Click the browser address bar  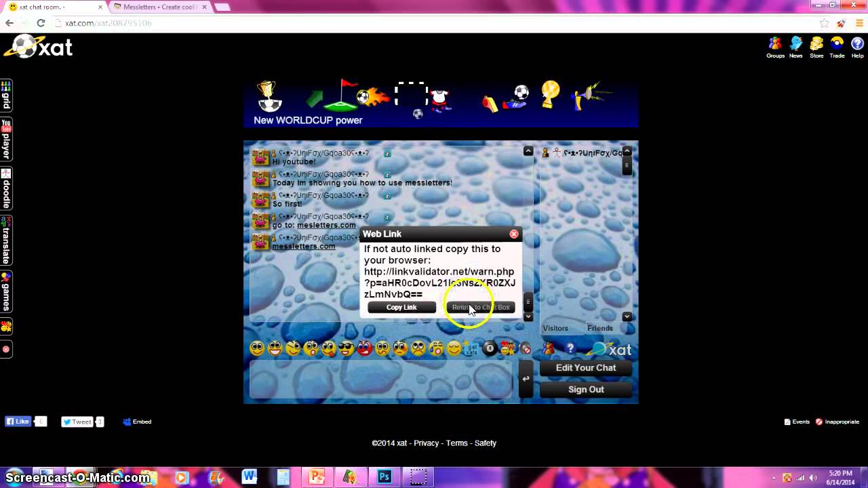tap(434, 23)
